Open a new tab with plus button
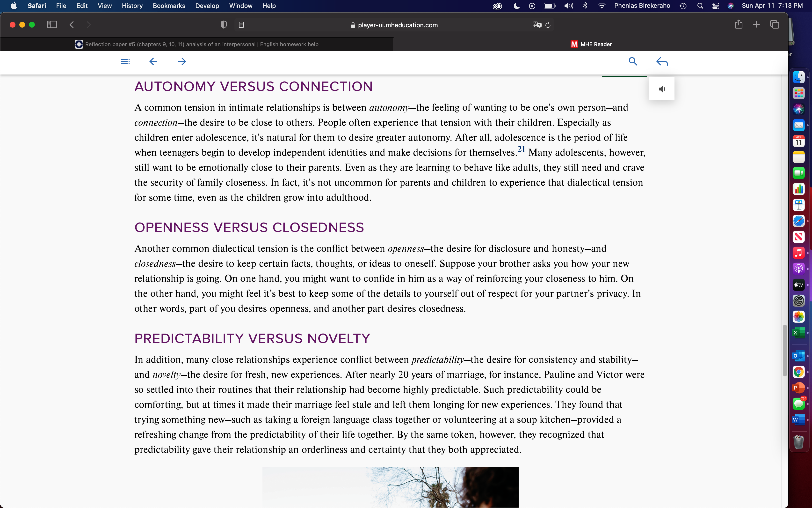 756,24
